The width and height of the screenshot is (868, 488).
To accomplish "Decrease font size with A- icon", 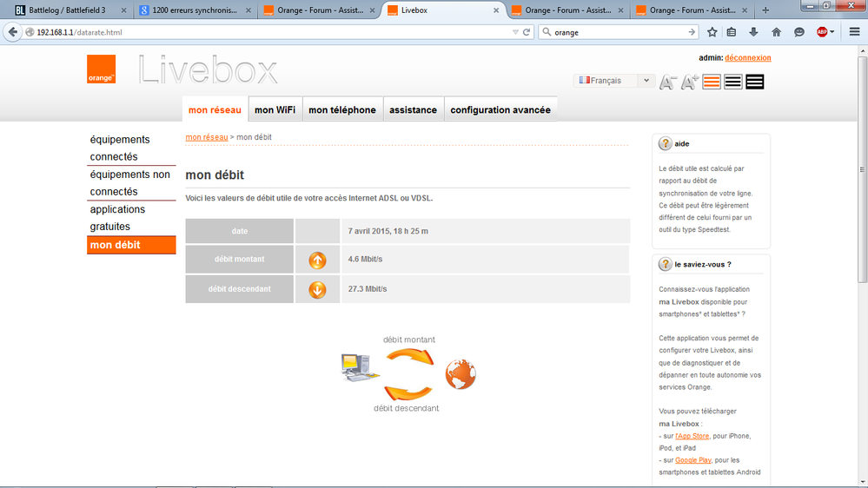I will 668,82.
